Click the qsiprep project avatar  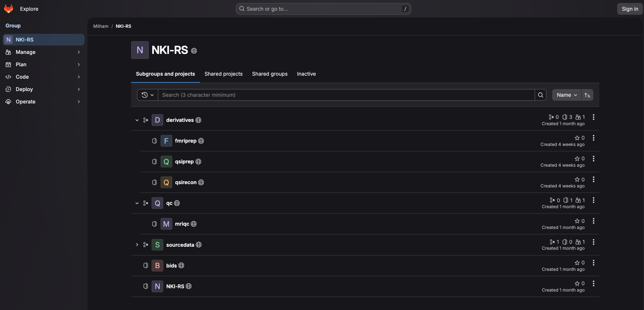(x=166, y=162)
